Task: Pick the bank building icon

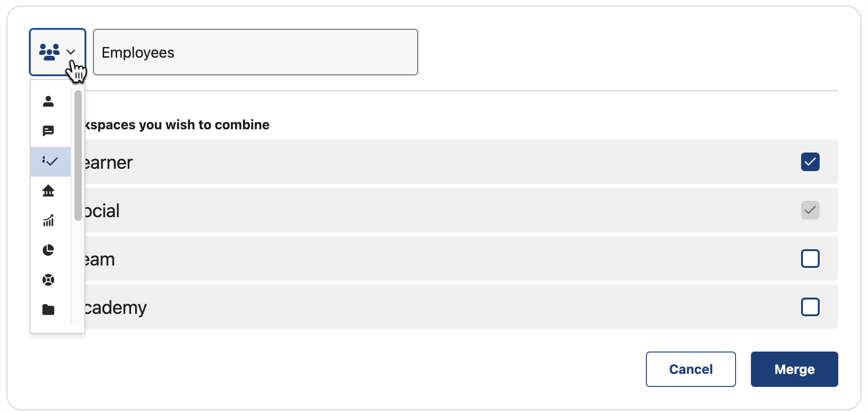Action: 48,191
